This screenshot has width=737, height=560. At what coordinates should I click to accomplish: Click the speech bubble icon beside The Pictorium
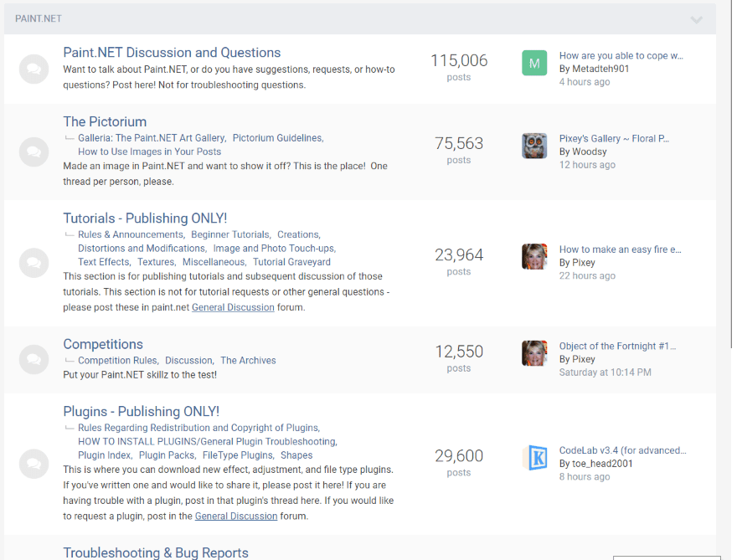[33, 152]
